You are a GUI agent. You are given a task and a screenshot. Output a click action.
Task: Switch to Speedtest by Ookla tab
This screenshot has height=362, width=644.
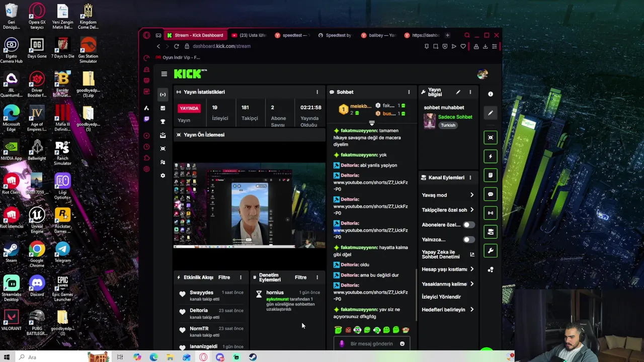(x=335, y=35)
